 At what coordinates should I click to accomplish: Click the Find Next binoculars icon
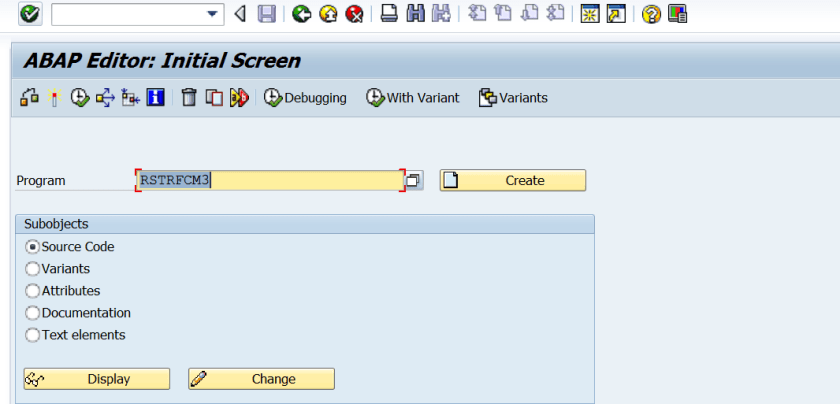tap(441, 14)
